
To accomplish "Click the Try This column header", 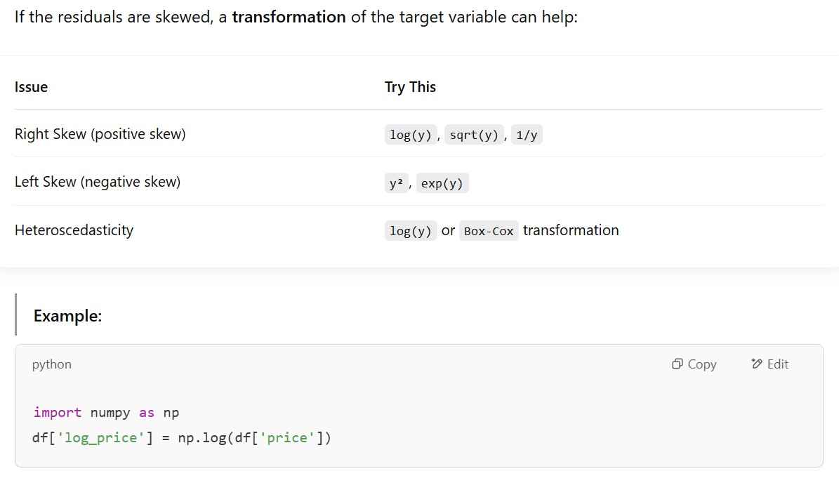I will (x=410, y=87).
